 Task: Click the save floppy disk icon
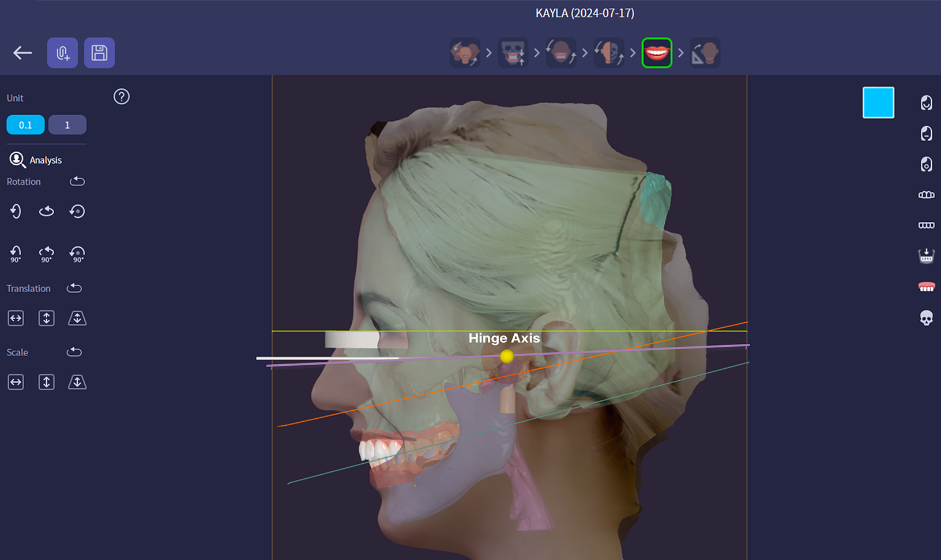pyautogui.click(x=99, y=53)
